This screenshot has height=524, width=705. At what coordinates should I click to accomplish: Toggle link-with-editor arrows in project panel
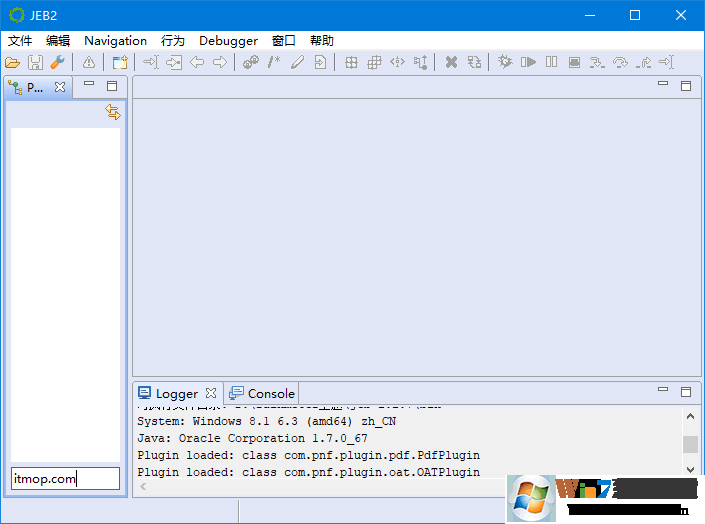[x=112, y=113]
